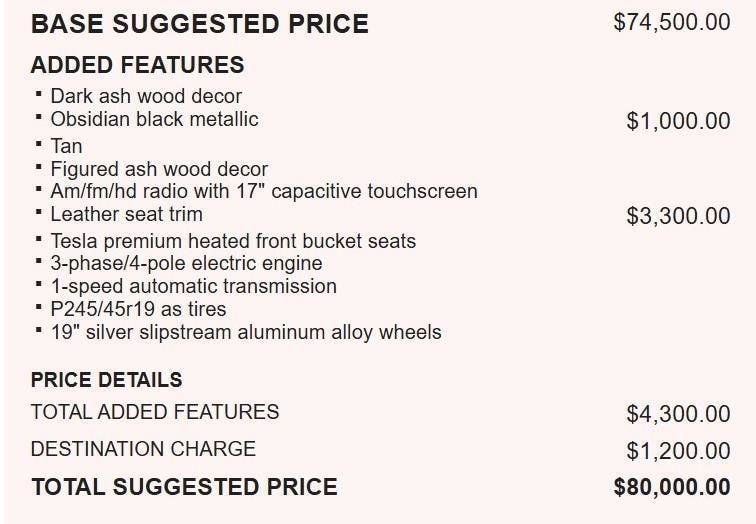Select the Leather seat trim item

tap(126, 214)
